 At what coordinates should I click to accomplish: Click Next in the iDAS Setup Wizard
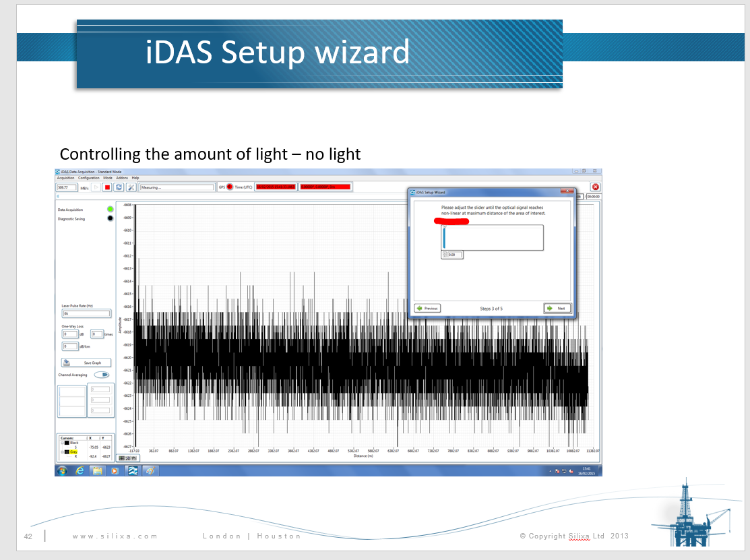[557, 309]
